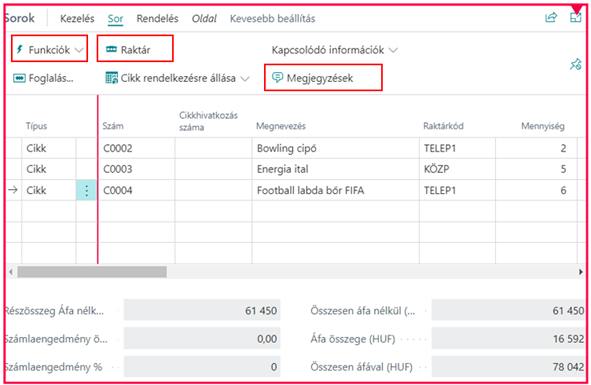Image resolution: width=591 pixels, height=385 pixels.
Task: Click the Áfa összege (HUF) label
Action: (353, 339)
